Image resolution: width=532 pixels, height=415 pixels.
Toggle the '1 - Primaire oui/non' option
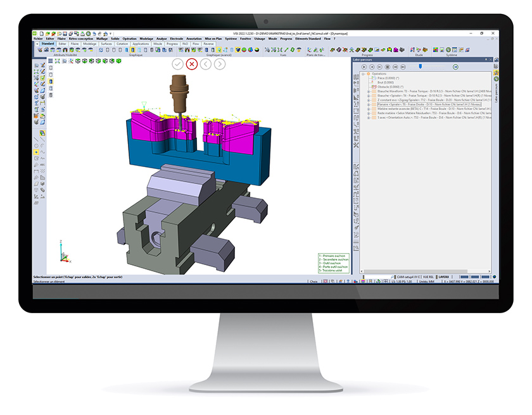[x=331, y=256]
